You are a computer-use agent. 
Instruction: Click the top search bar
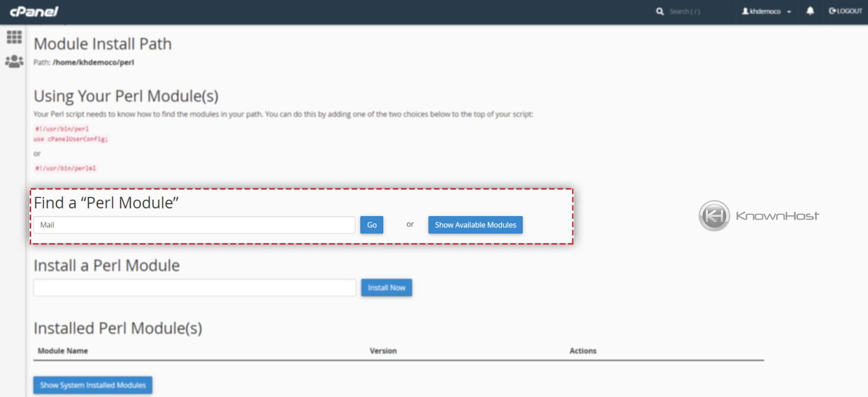coord(684,11)
